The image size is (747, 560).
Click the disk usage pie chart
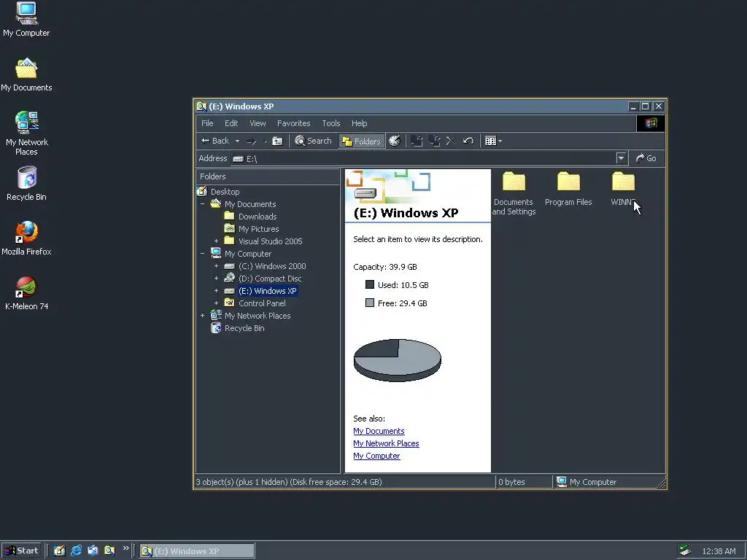tap(398, 360)
